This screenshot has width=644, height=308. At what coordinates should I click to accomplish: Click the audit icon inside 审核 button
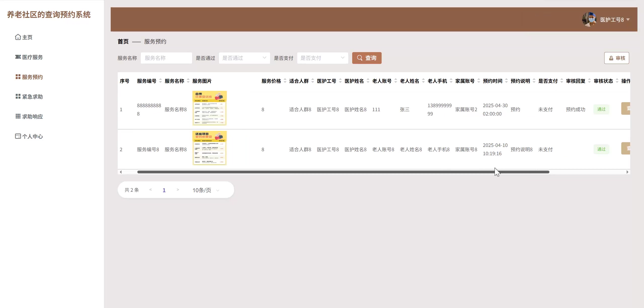click(x=612, y=58)
